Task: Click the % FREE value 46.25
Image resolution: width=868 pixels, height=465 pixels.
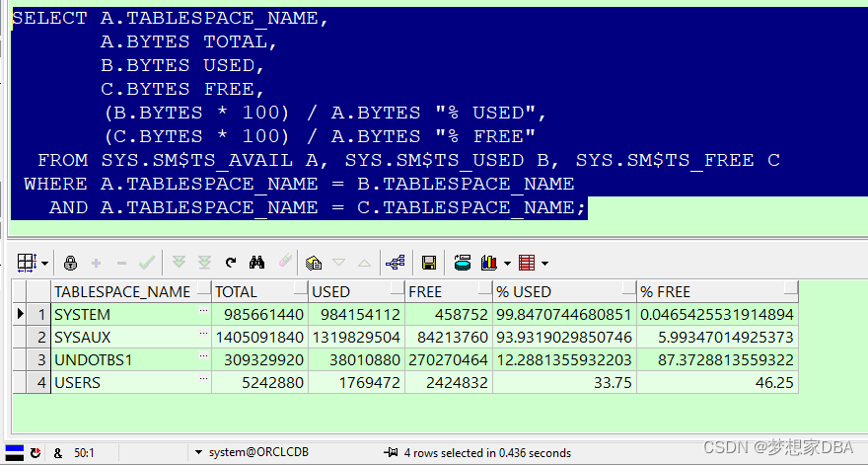Action: pyautogui.click(x=717, y=382)
